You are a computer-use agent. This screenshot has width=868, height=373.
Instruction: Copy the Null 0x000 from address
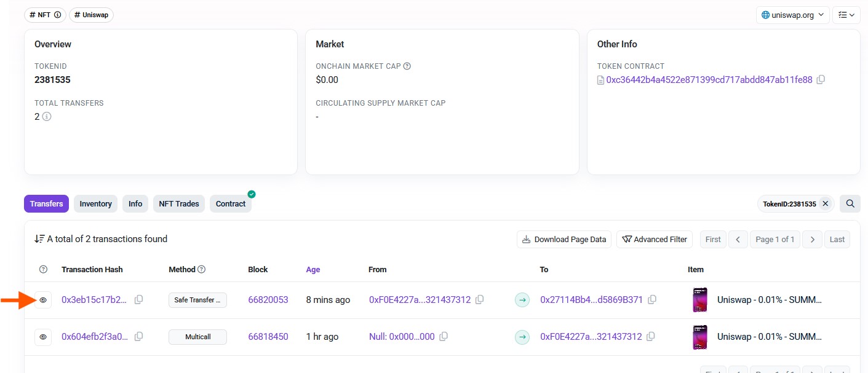[x=444, y=337]
